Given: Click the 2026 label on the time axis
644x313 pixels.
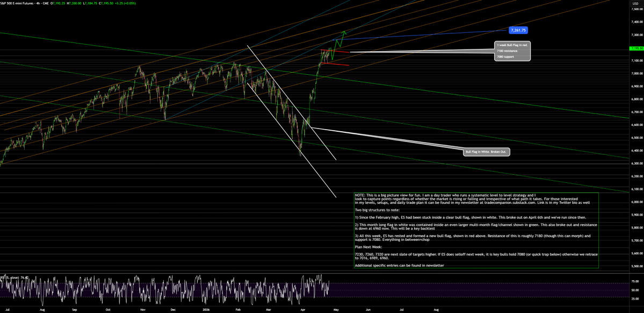Looking at the screenshot, I should (207, 310).
